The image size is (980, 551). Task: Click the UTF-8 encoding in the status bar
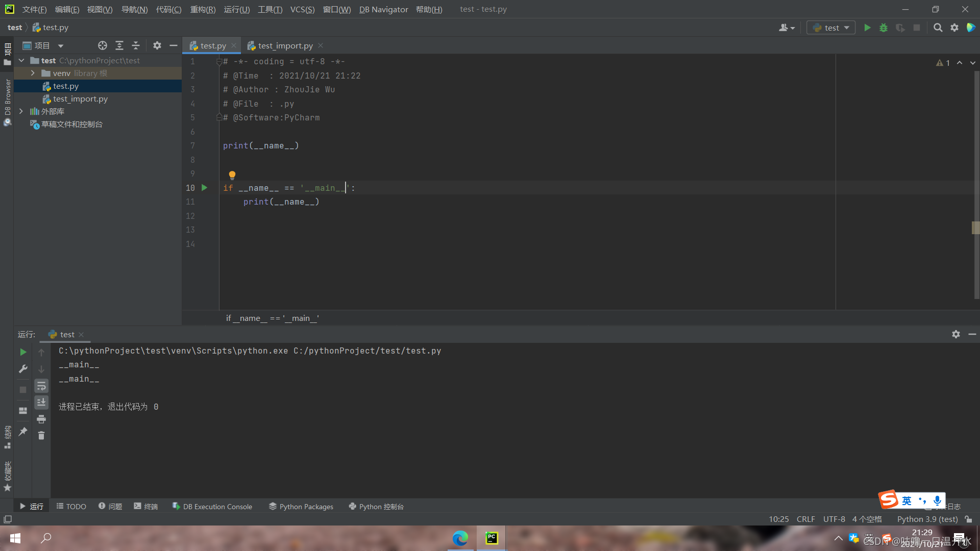click(x=834, y=519)
